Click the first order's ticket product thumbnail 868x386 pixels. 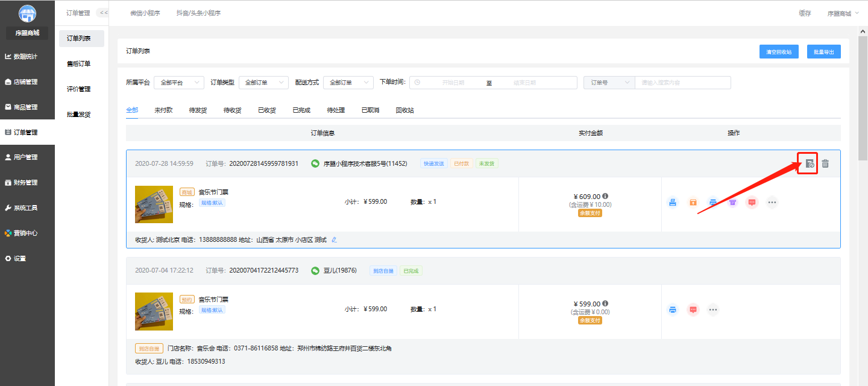coord(154,204)
